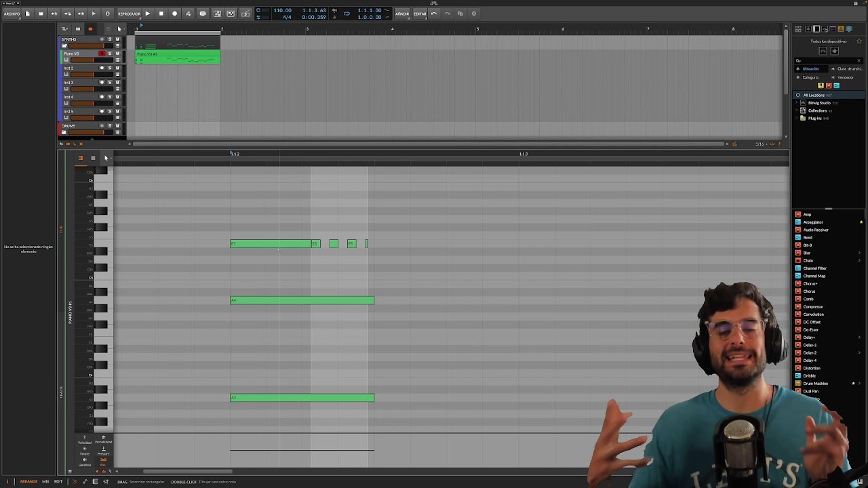Disarm record on Piano V3 track
Image resolution: width=868 pixels, height=488 pixels.
(x=102, y=54)
